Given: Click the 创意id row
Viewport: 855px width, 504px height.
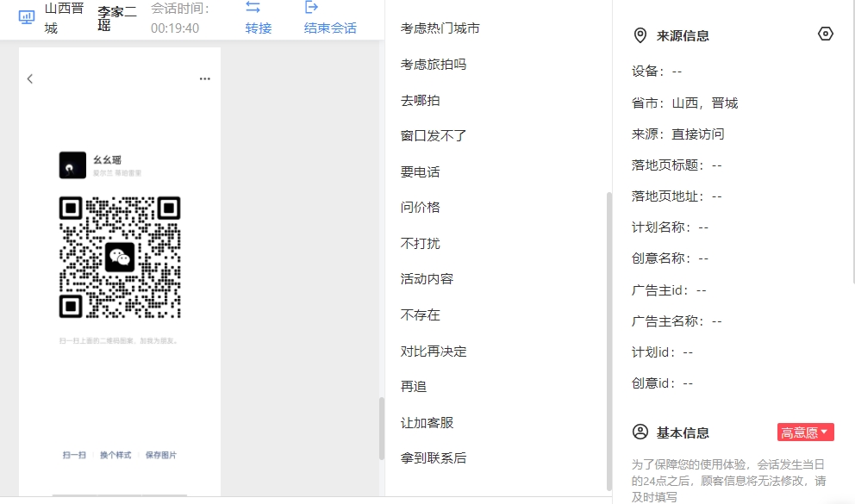Looking at the screenshot, I should pyautogui.click(x=663, y=383).
